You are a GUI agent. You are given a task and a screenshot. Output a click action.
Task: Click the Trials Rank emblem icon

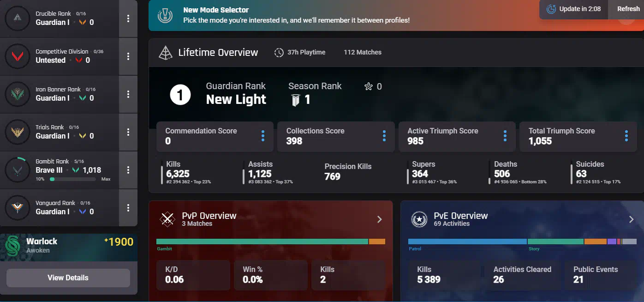18,132
